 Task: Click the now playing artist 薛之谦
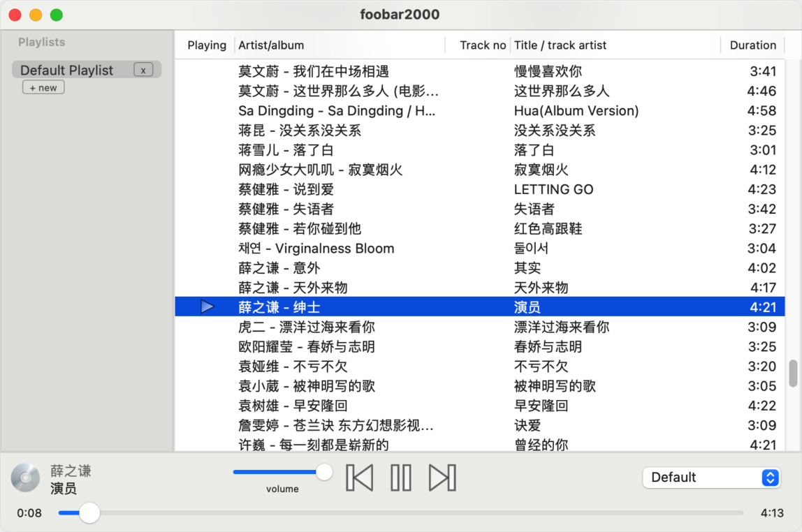coord(71,471)
